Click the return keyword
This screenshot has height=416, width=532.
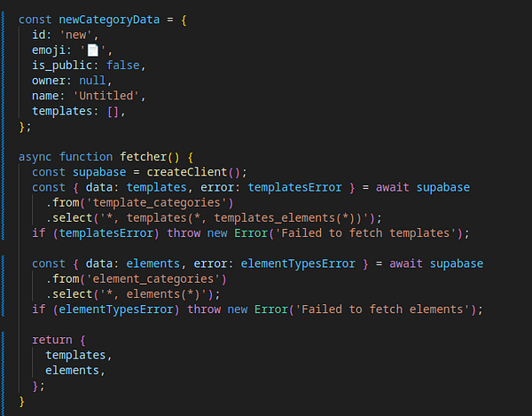tap(50, 340)
